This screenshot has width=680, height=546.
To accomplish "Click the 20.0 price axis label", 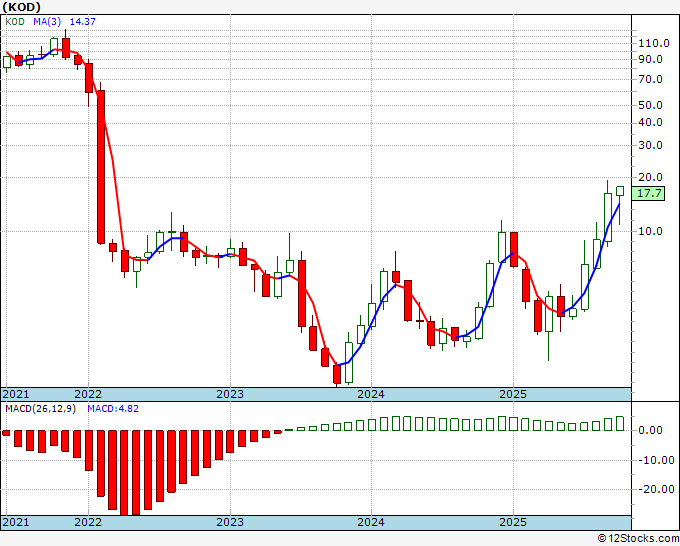I will tap(650, 177).
